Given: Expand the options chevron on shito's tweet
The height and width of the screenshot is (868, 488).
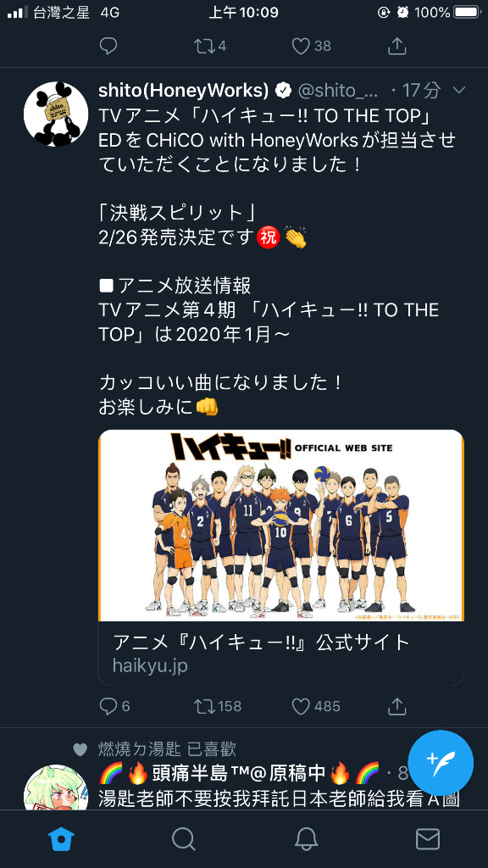Looking at the screenshot, I should click(459, 90).
